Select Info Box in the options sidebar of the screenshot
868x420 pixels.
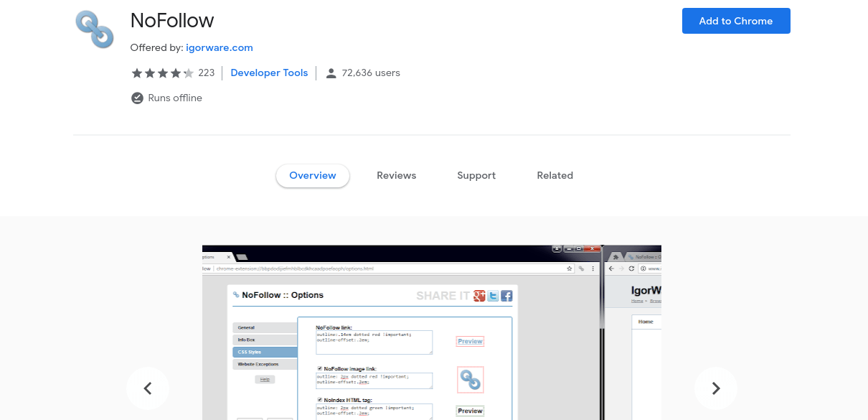click(x=265, y=340)
